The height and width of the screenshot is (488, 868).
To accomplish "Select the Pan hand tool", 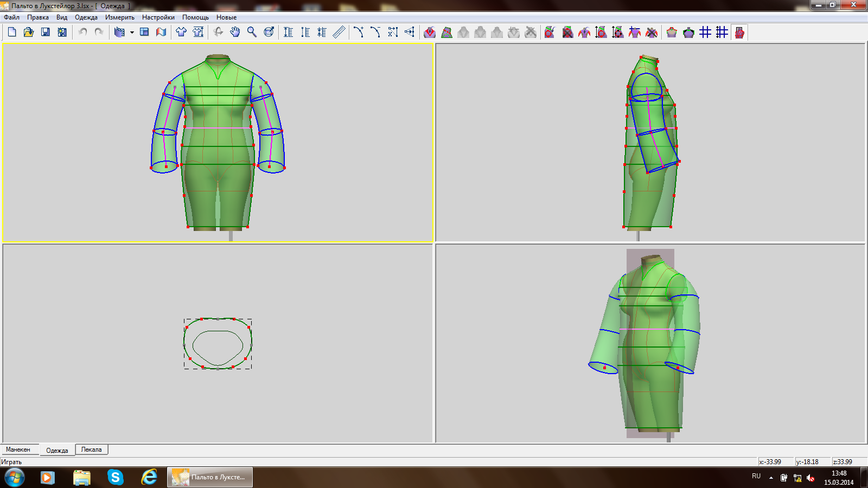I will point(235,33).
